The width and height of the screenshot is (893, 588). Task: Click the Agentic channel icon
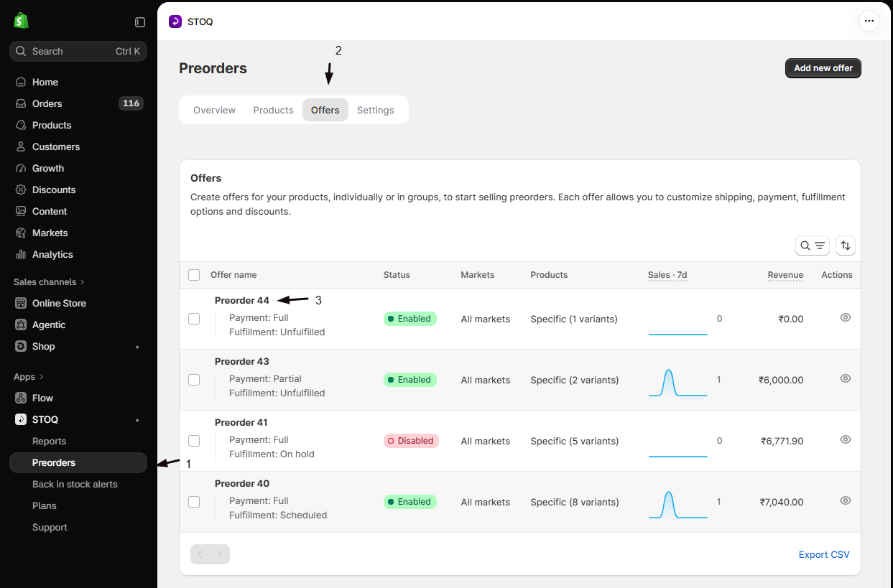(x=21, y=325)
